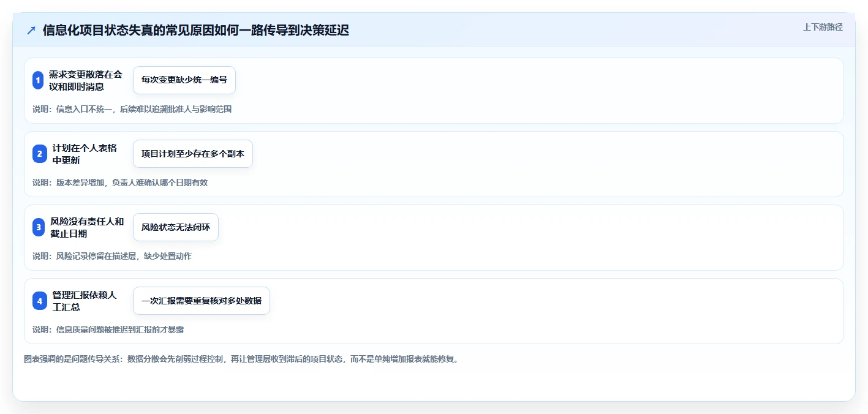Click the heading 需求变更散落在会议和即时消息
Screen dimensions: 868x414
(86, 80)
